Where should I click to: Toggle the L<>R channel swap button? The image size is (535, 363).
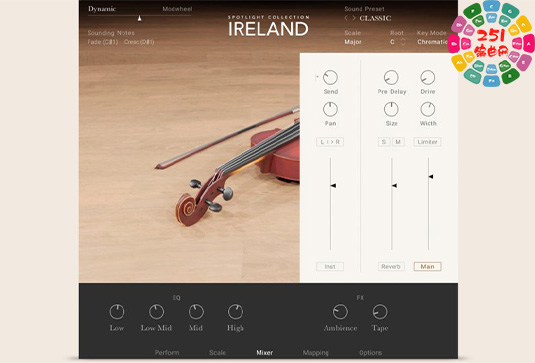pos(330,142)
